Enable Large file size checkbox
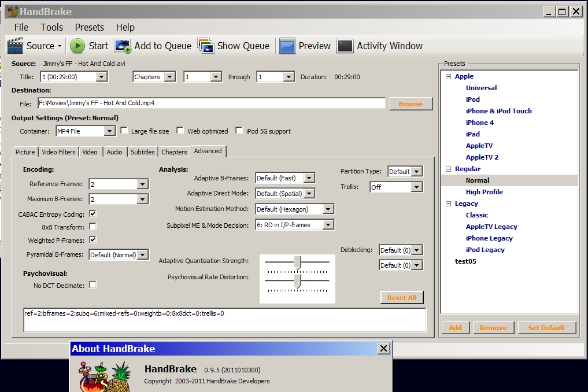588x392 pixels. (x=124, y=131)
